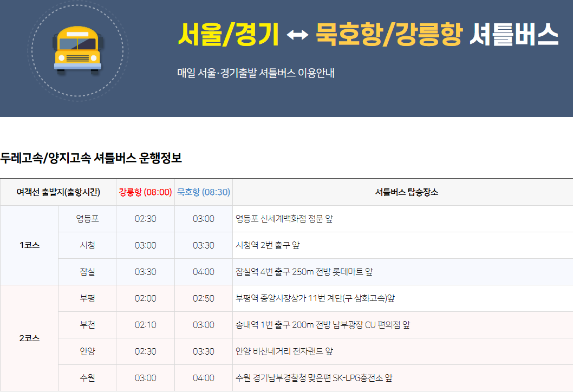Click the red 강릉항 (08:00) column header
Image resolution: width=573 pixels, height=392 pixels.
point(145,192)
